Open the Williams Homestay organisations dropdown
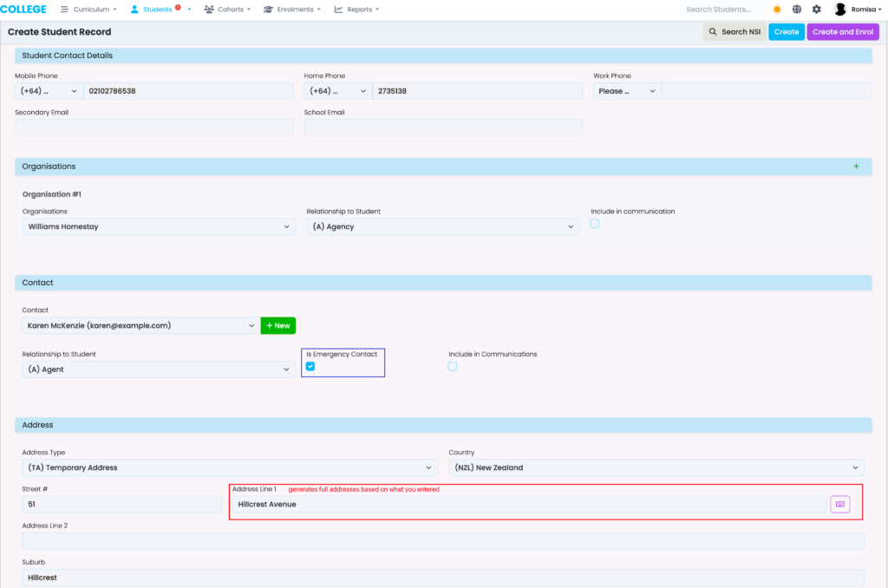Viewport: 888px width, 588px height. pyautogui.click(x=159, y=226)
